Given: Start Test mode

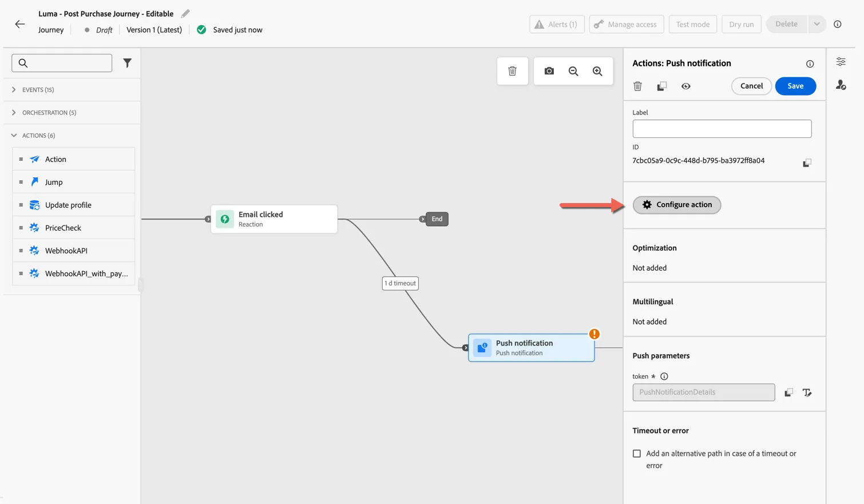Looking at the screenshot, I should click(692, 24).
